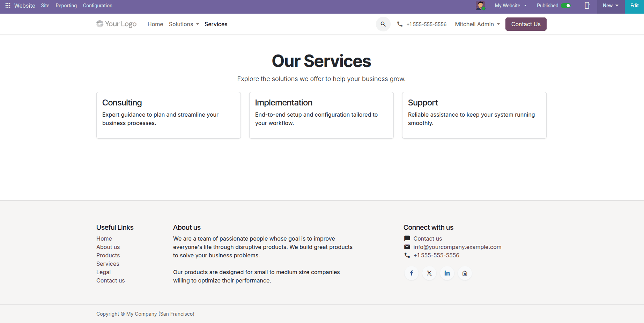Open About us in Useful Links
The image size is (644, 323).
click(x=108, y=247)
